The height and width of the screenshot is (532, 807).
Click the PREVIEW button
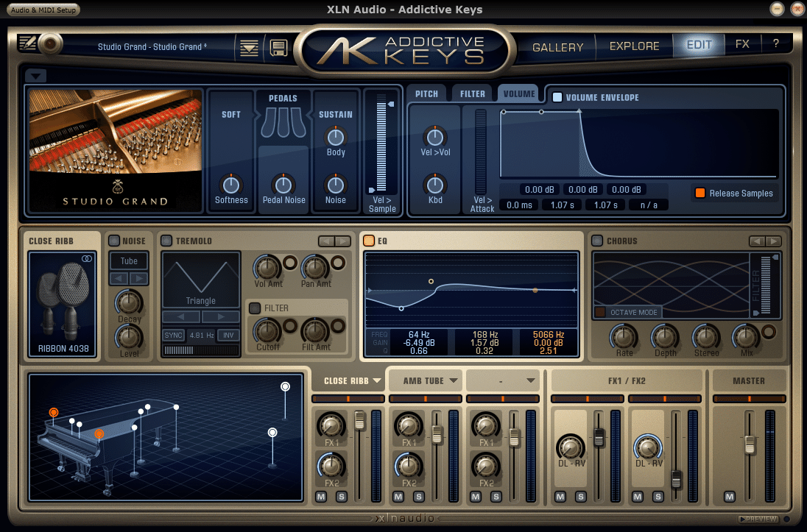pyautogui.click(x=758, y=519)
